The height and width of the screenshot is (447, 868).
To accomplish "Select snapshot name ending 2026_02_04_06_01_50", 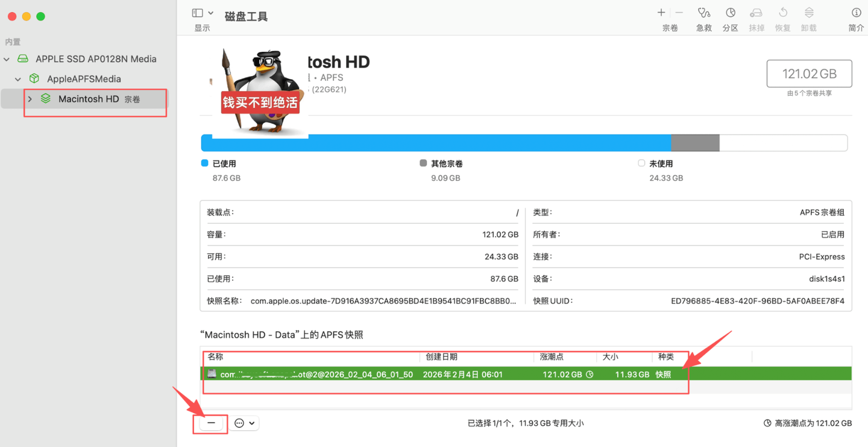I will click(316, 374).
